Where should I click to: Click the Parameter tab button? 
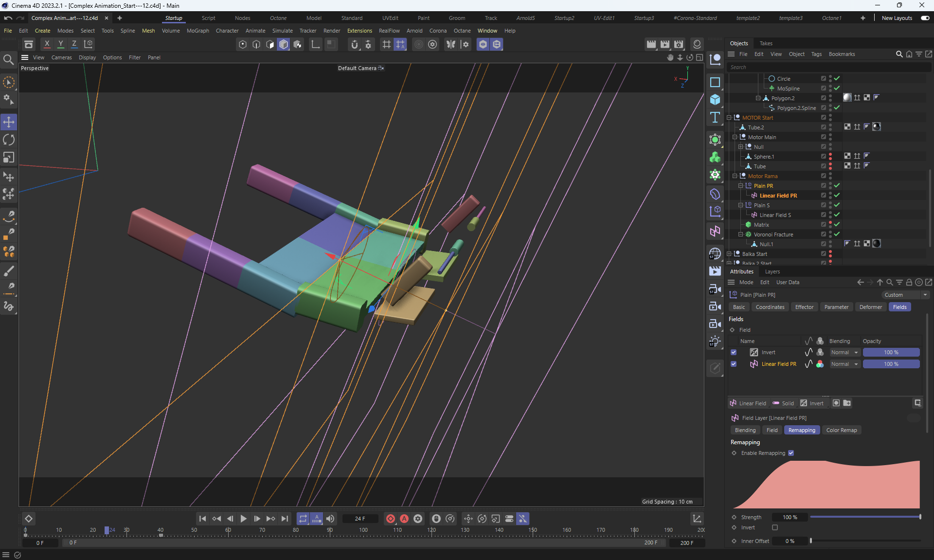pyautogui.click(x=836, y=307)
